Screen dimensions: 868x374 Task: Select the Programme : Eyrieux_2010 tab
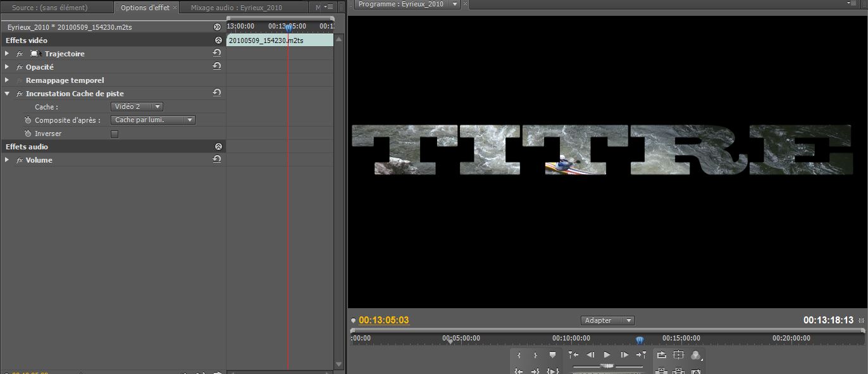400,4
